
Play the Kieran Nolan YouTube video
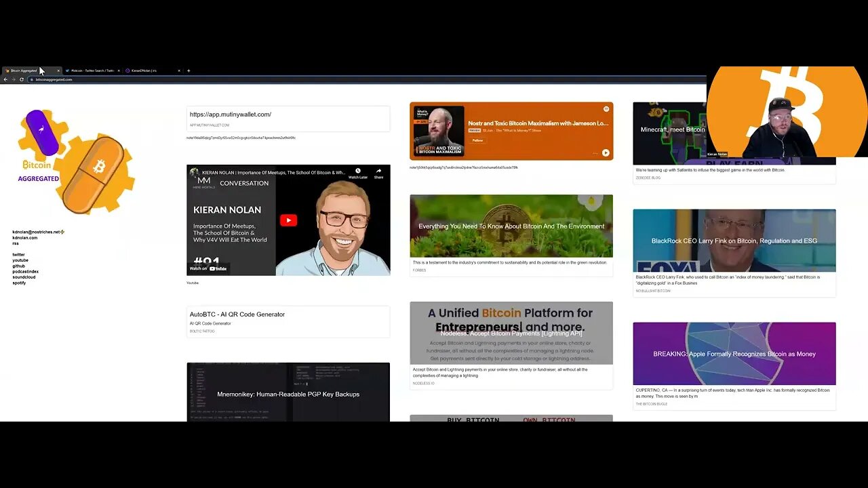[x=288, y=220]
